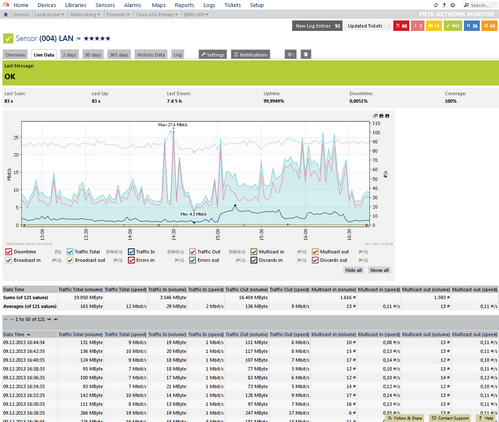This screenshot has width=499, height=422.
Task: Click Follow & Share in the footer
Action: click(405, 418)
